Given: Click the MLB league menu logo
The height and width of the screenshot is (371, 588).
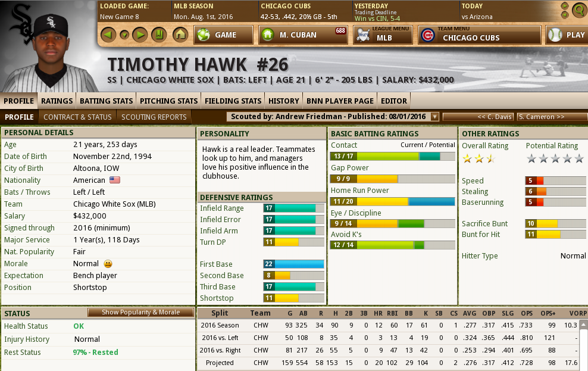Looking at the screenshot, I should click(x=363, y=36).
